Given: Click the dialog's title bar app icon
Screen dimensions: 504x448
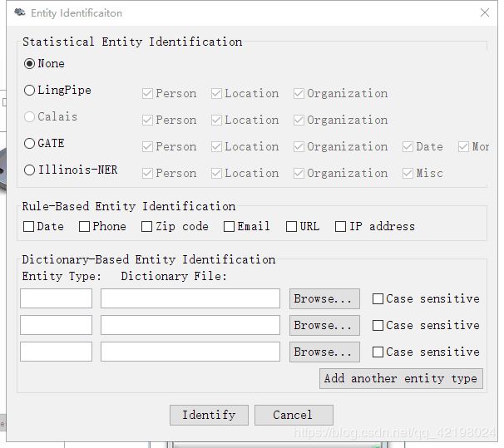Looking at the screenshot, I should pos(20,12).
